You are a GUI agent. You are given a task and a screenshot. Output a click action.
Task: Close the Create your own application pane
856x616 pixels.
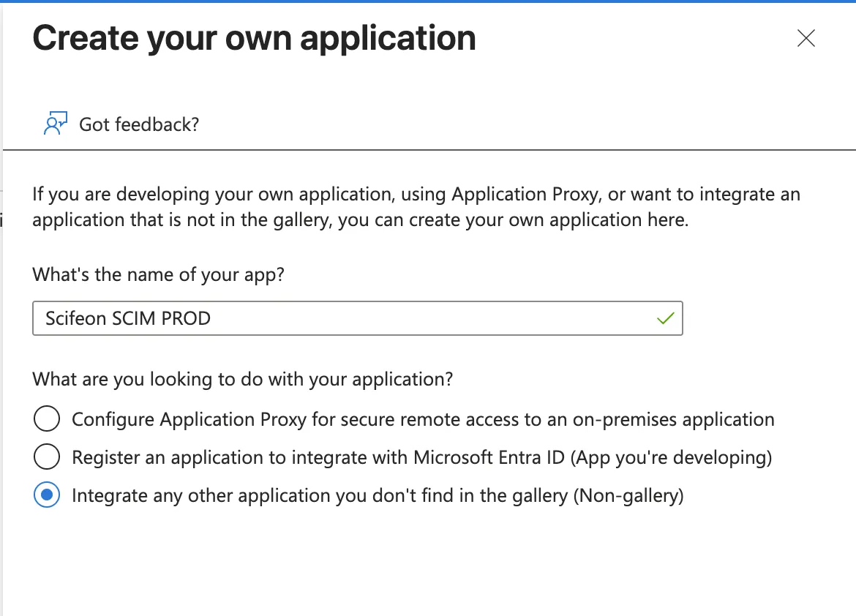coord(806,39)
